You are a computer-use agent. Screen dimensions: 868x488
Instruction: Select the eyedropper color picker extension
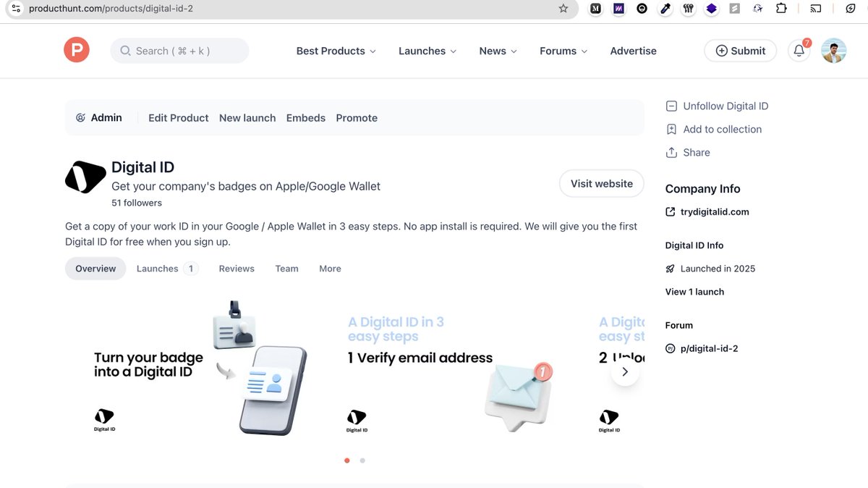[665, 9]
